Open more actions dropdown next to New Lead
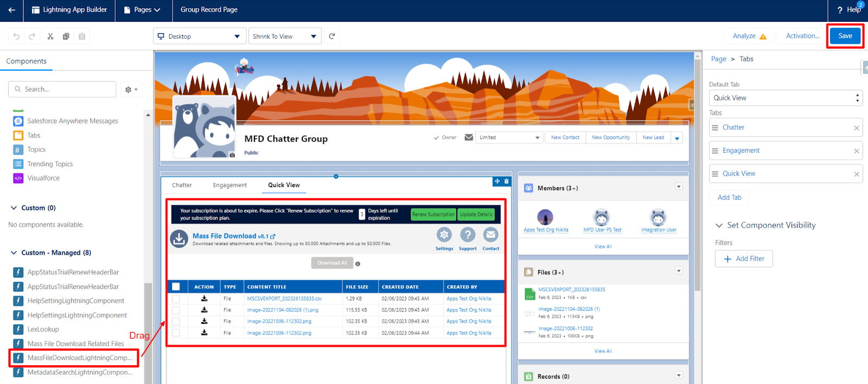 tap(677, 138)
